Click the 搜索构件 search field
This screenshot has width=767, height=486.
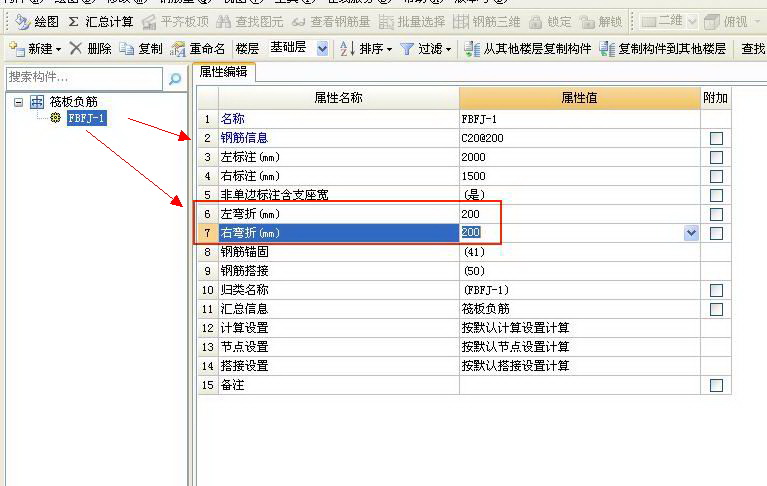tap(84, 77)
